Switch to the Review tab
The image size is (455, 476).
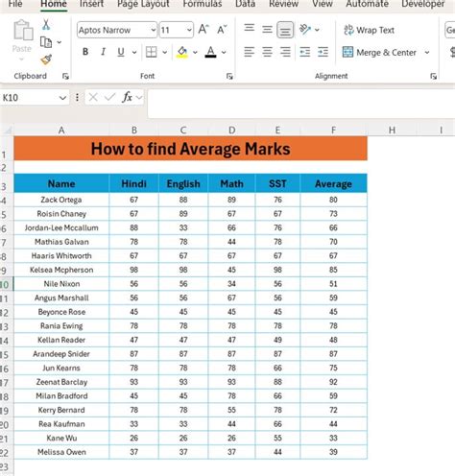[x=283, y=4]
